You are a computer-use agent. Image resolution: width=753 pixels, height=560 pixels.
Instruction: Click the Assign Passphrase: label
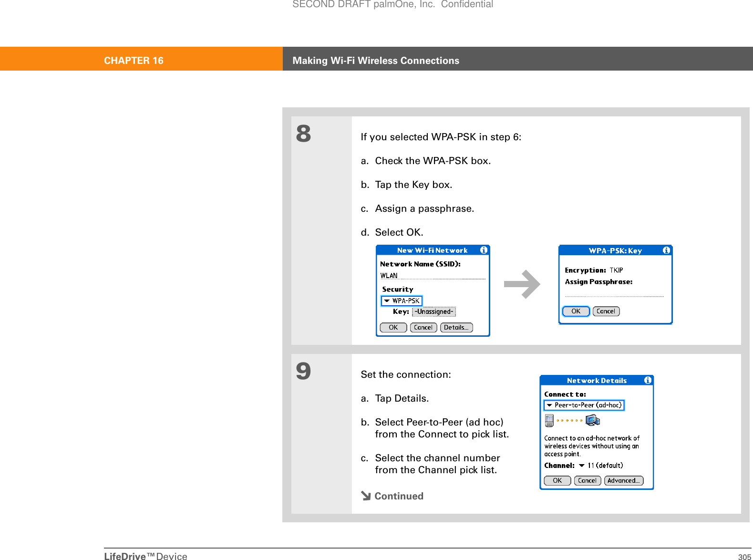point(598,281)
